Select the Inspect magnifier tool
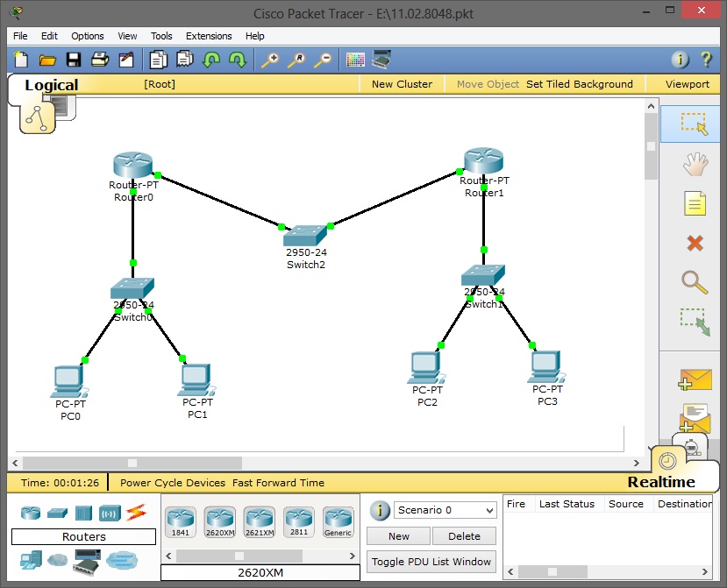 tap(693, 282)
